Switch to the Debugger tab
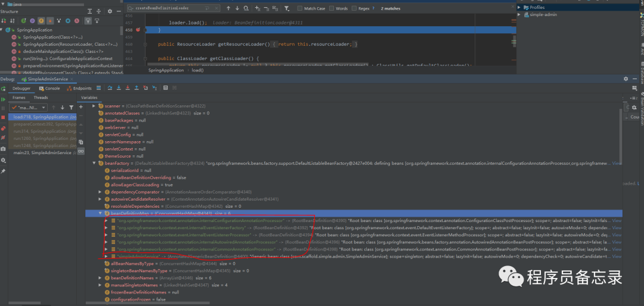 pos(21,88)
